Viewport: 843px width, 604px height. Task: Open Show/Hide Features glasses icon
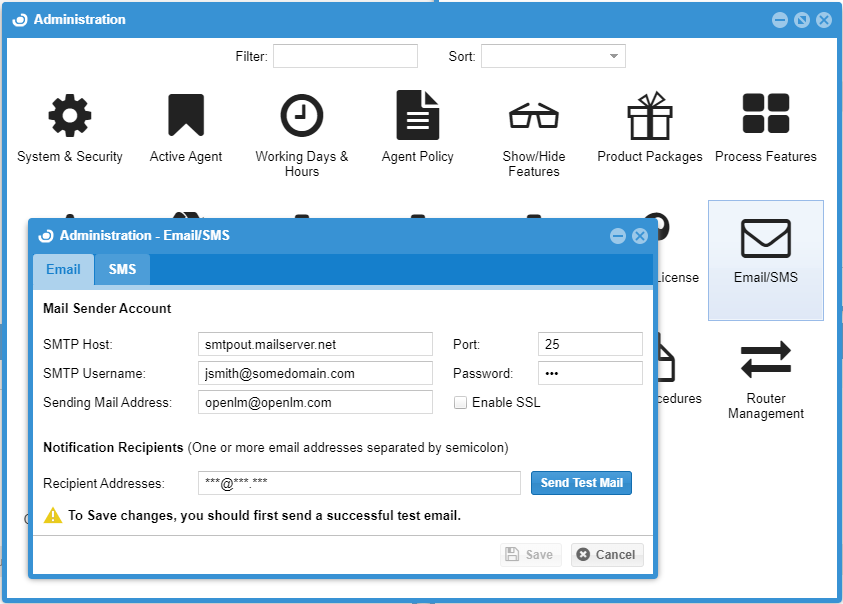point(533,117)
